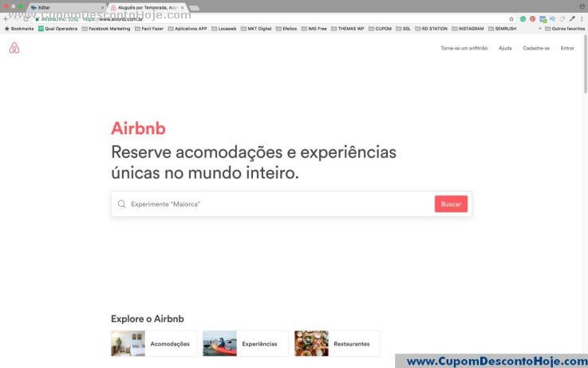
Task: Open Chrome's three-dot menu
Action: tap(582, 18)
